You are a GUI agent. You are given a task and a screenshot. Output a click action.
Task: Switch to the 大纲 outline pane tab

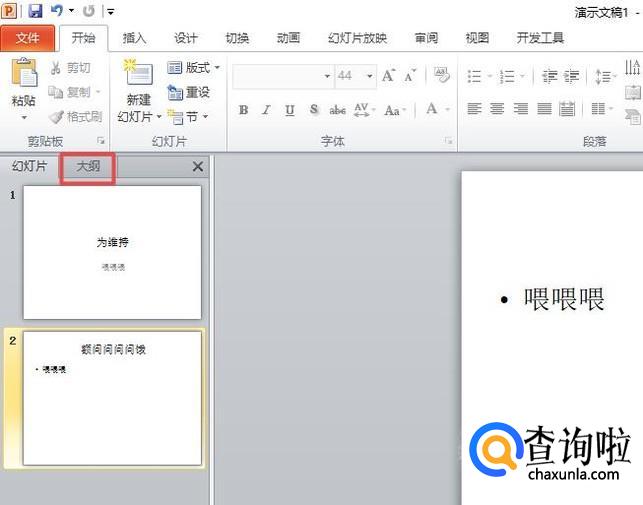coord(88,166)
